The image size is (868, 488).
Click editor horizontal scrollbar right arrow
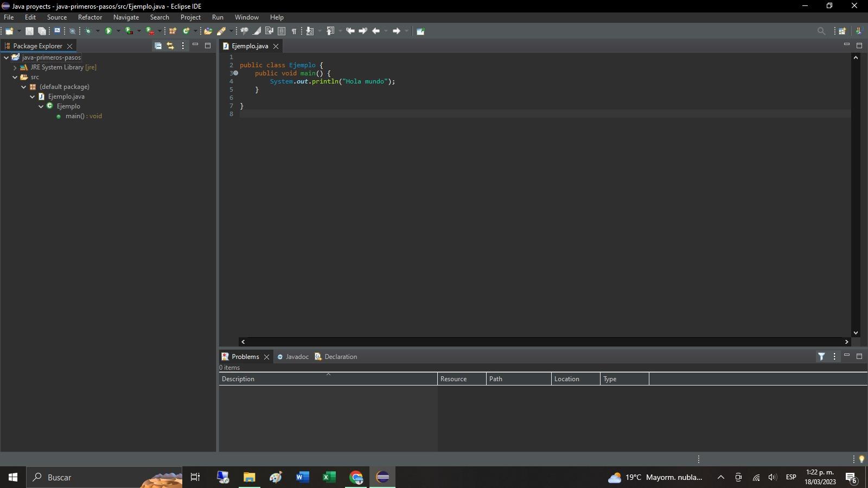(x=846, y=342)
